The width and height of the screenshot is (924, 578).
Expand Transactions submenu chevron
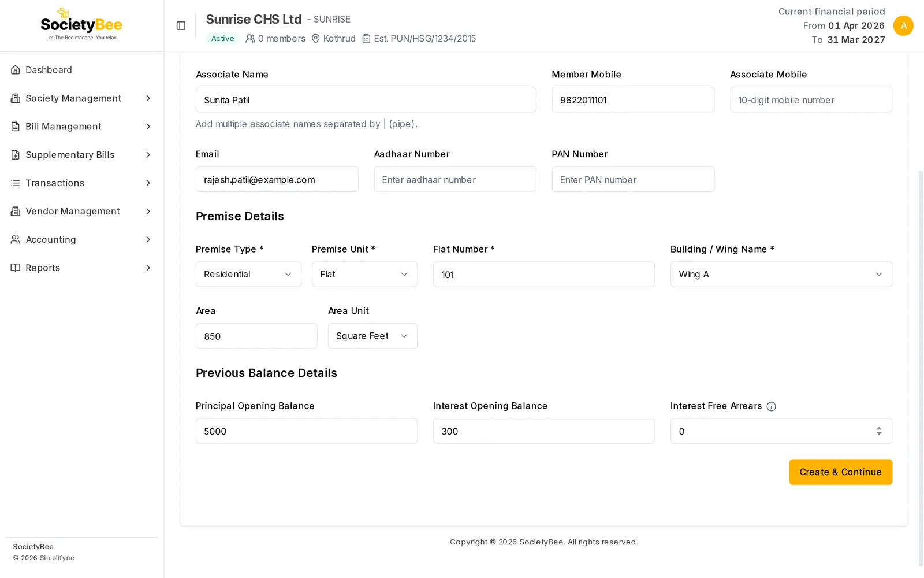point(148,183)
